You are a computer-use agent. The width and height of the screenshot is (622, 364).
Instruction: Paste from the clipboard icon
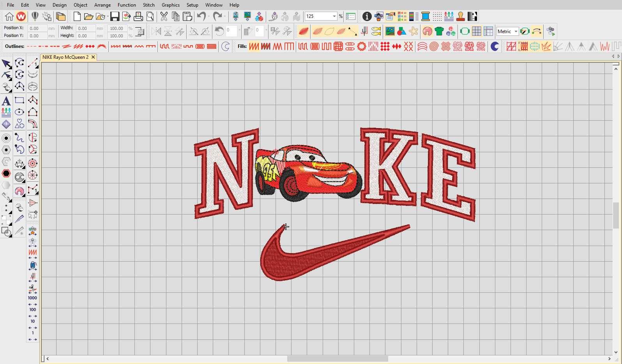[187, 16]
